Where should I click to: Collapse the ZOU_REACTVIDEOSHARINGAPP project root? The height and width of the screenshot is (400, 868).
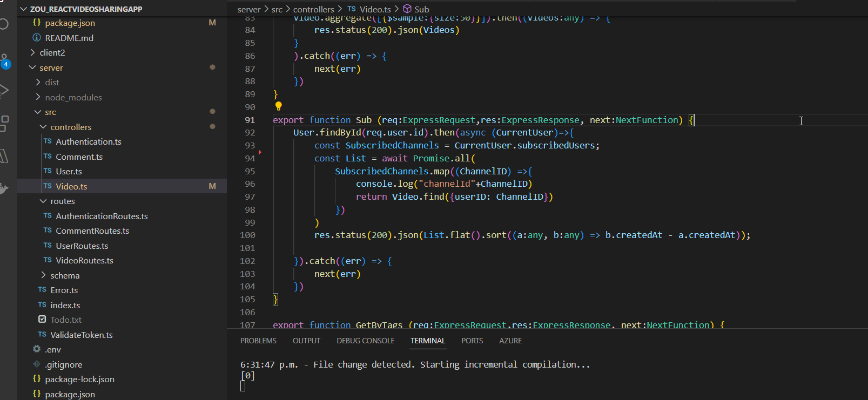tap(86, 9)
